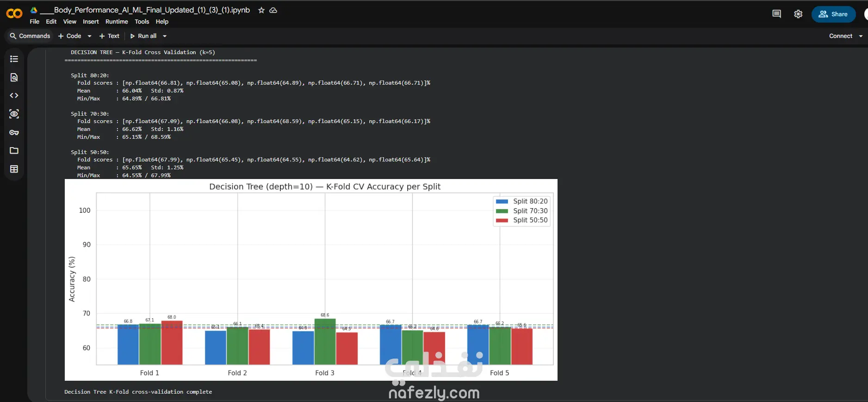Click the 'DECISION TREE — K-Fold Cross Validation' header

143,52
